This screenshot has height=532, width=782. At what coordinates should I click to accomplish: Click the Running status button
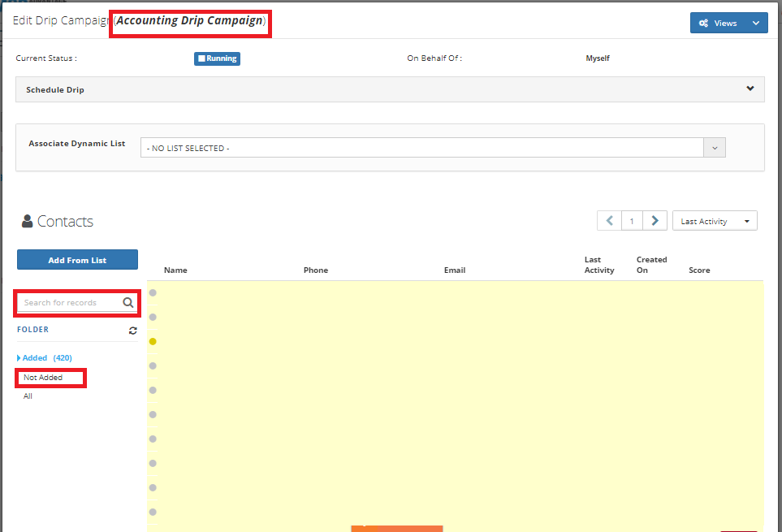[217, 58]
